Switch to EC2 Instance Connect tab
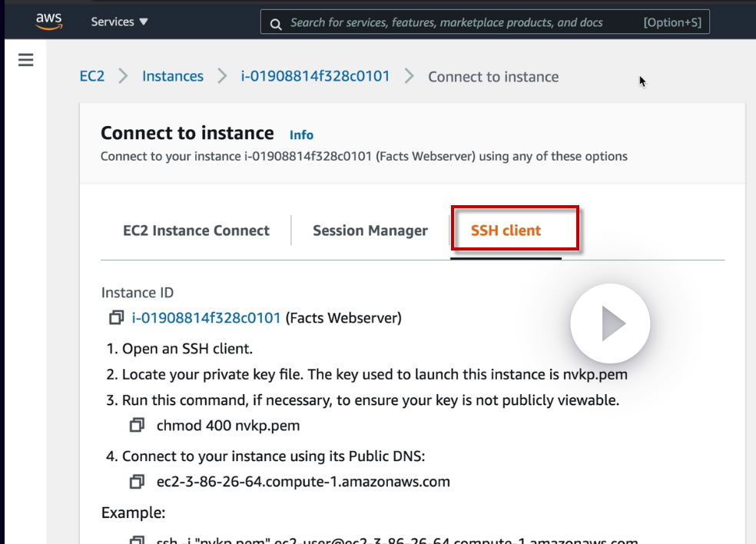The image size is (756, 544). tap(196, 231)
